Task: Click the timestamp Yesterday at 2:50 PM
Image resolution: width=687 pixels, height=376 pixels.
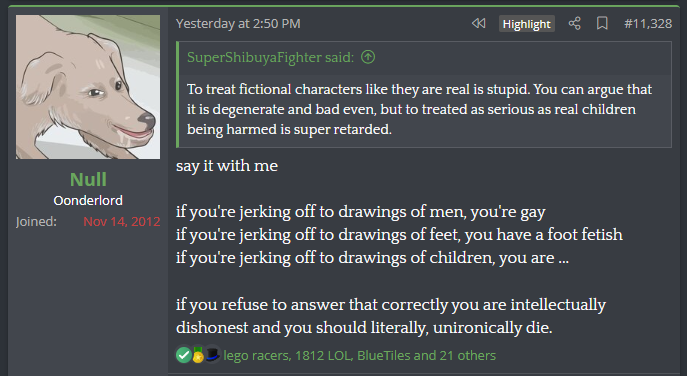Action: 238,23
